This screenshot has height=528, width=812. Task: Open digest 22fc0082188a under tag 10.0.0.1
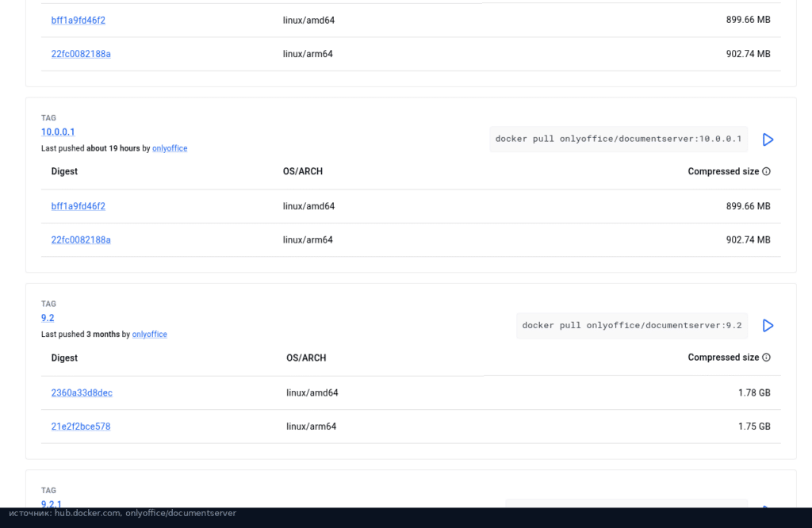(81, 239)
